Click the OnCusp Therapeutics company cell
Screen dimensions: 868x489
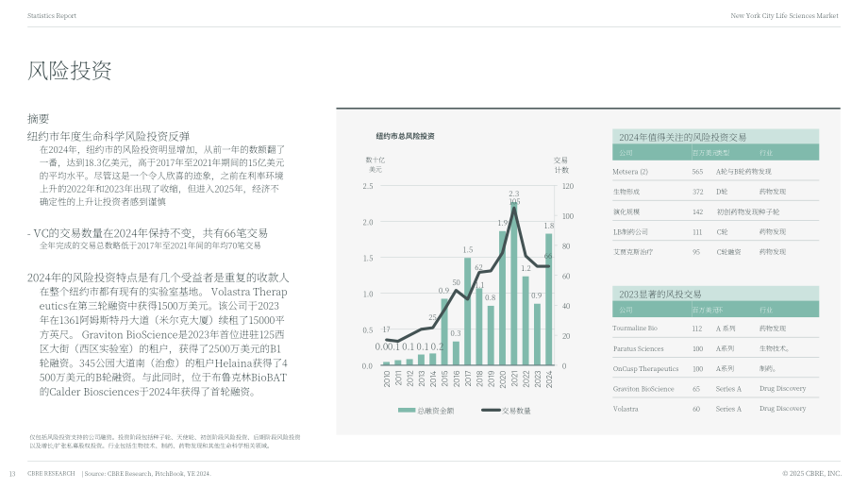click(x=645, y=369)
